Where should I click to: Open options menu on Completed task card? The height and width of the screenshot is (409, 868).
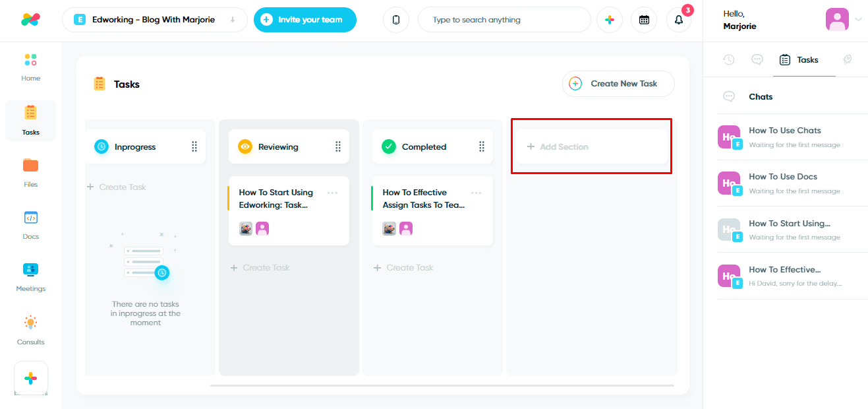tap(477, 193)
